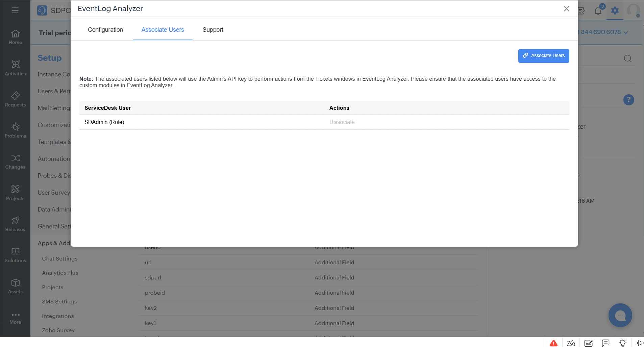Show More modules in sidebar
The width and height of the screenshot is (644, 347).
15,318
